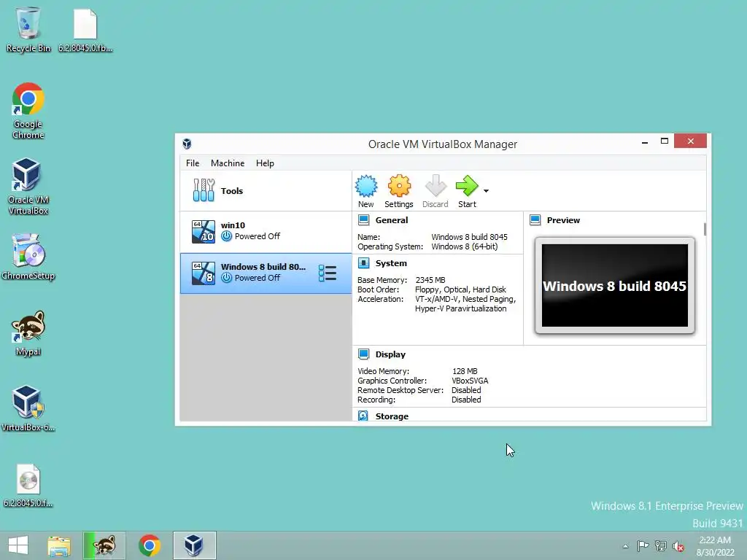Open Action Center flag icon
This screenshot has width=747, height=560.
click(x=643, y=545)
